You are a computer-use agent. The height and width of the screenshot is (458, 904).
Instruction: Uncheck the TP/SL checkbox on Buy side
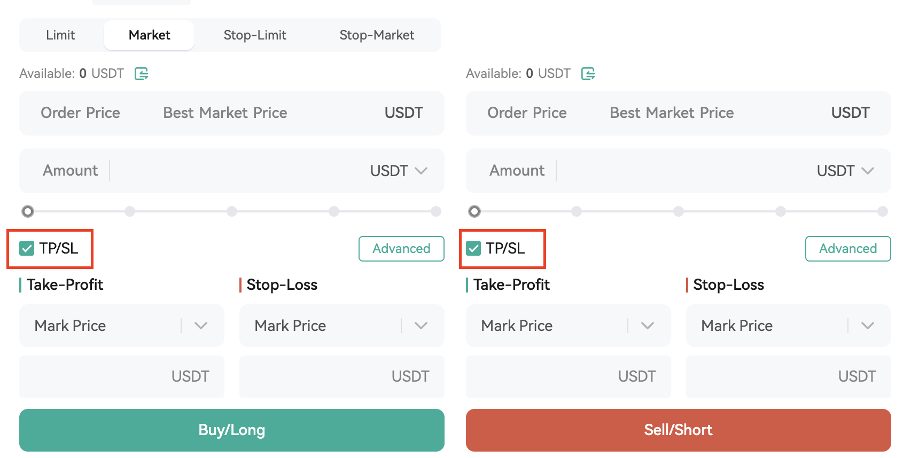pyautogui.click(x=27, y=248)
